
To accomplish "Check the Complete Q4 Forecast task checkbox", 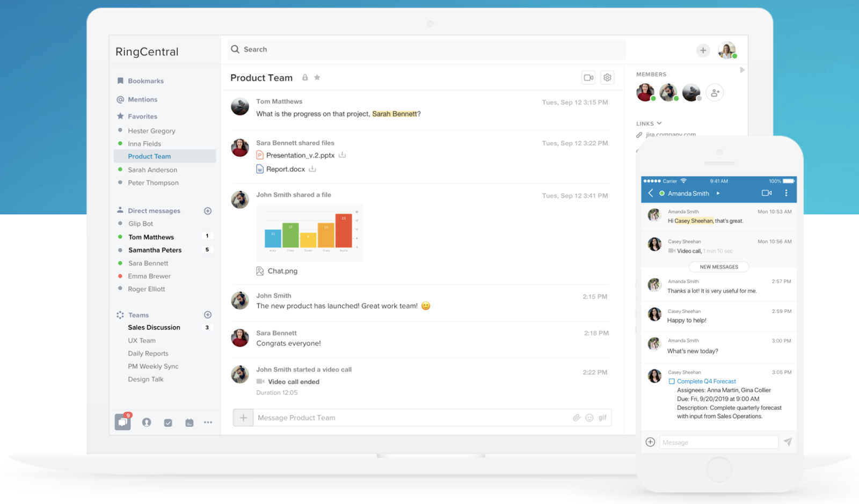I will click(672, 382).
